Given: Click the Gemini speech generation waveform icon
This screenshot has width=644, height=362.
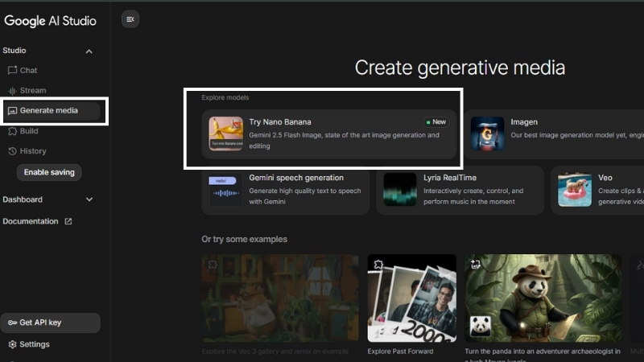Looking at the screenshot, I should [225, 190].
